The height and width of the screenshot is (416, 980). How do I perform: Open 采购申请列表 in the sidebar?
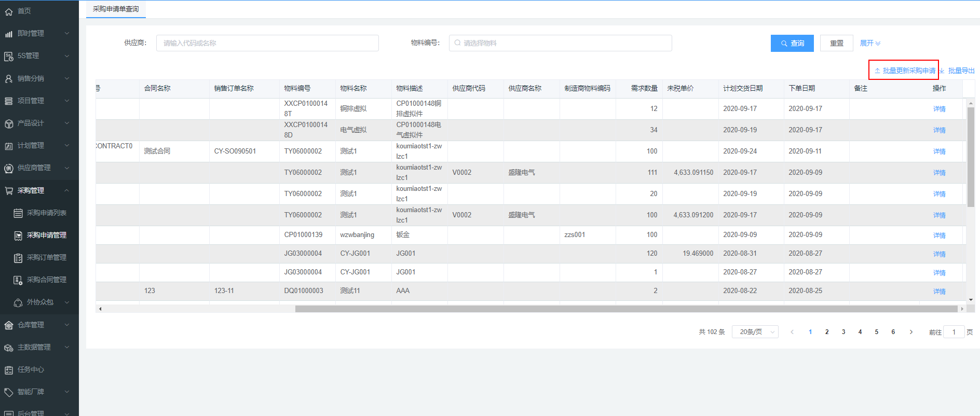coord(46,213)
